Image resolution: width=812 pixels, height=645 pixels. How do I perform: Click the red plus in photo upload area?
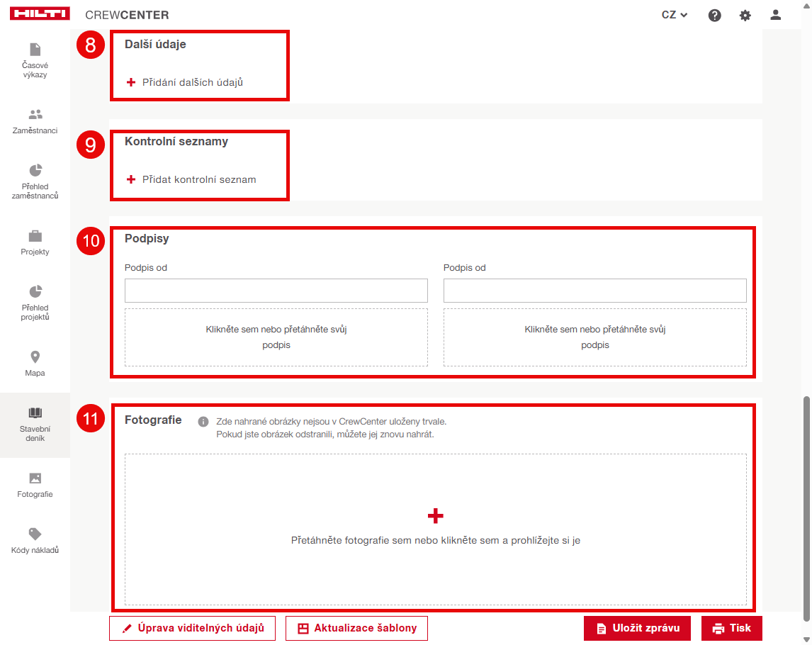436,515
